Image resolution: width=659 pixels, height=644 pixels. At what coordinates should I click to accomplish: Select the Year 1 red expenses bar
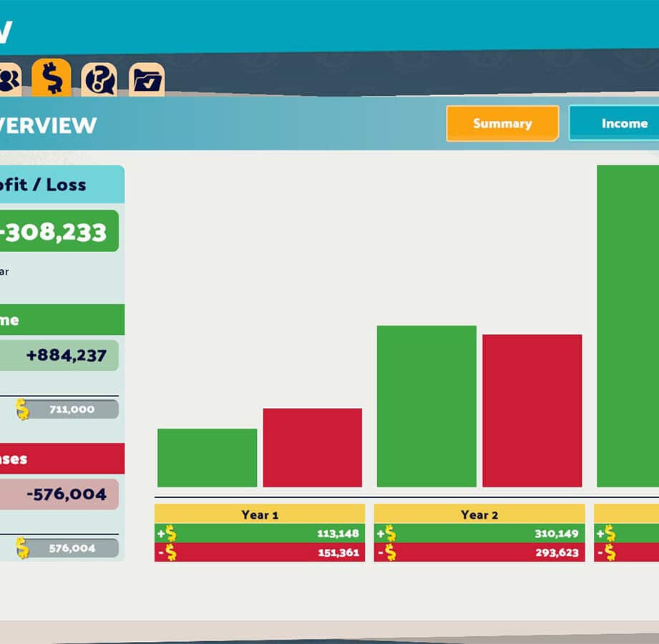[313, 448]
